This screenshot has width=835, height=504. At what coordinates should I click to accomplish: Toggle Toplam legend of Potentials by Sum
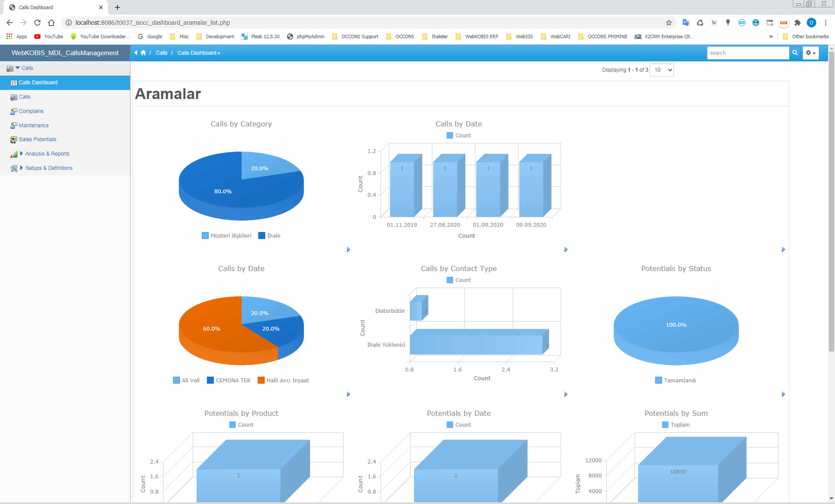pos(676,425)
